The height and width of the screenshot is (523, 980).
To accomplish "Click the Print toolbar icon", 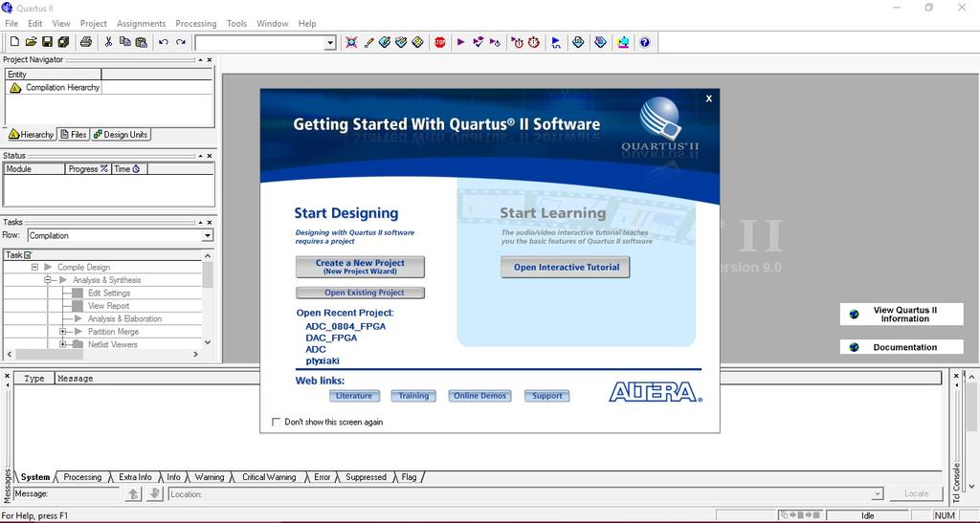I will pyautogui.click(x=86, y=42).
